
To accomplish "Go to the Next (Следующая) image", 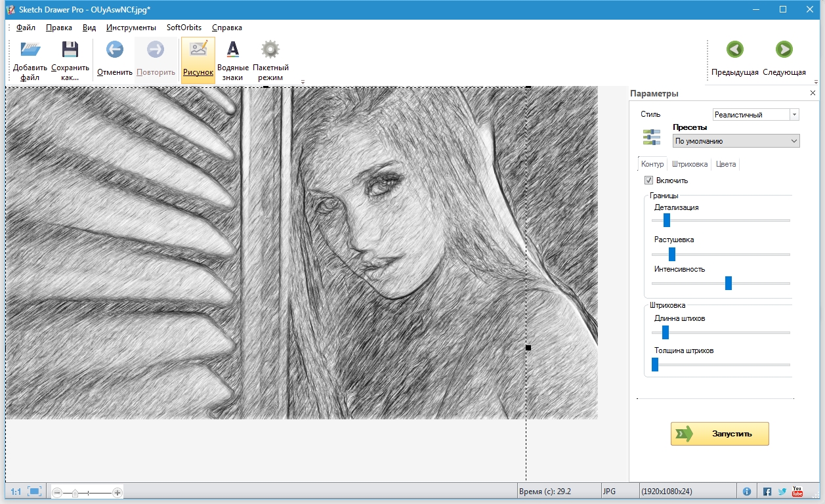I will click(784, 50).
